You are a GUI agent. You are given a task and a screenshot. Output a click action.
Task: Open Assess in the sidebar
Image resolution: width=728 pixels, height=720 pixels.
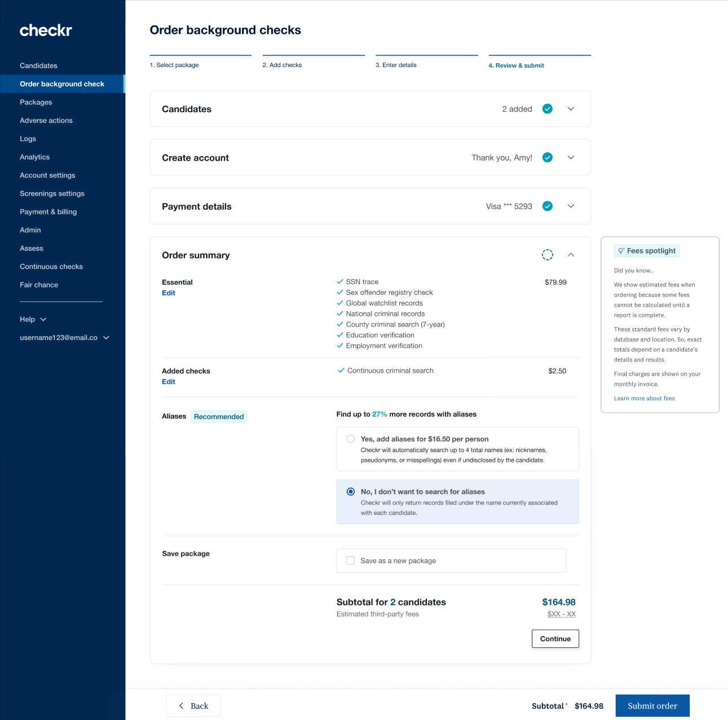click(x=32, y=248)
